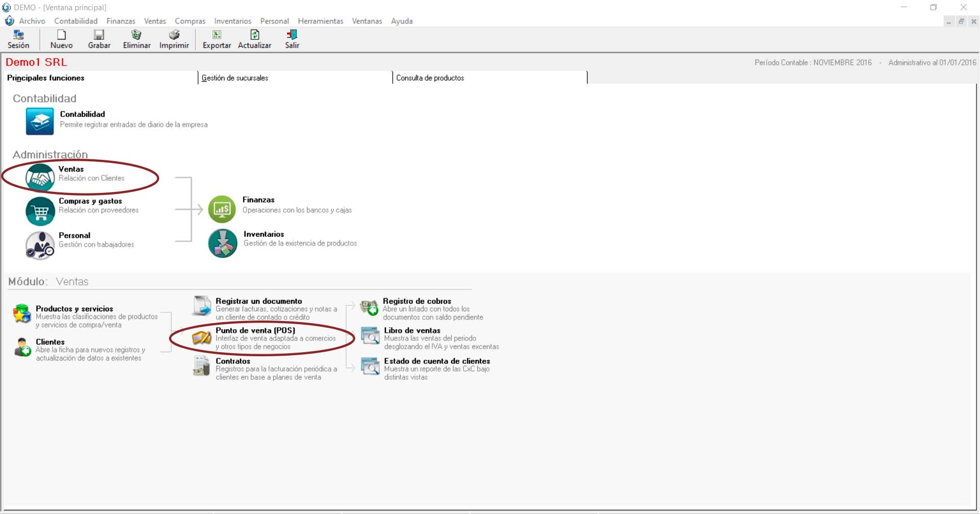Open the Inventarios menu in menu bar
Image resolution: width=980 pixels, height=514 pixels.
pos(232,21)
